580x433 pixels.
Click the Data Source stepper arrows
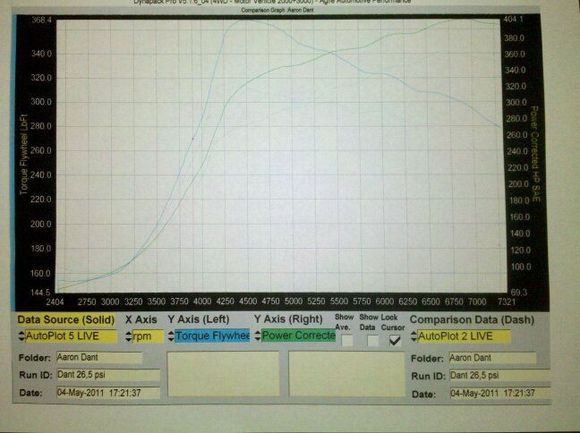click(x=21, y=336)
